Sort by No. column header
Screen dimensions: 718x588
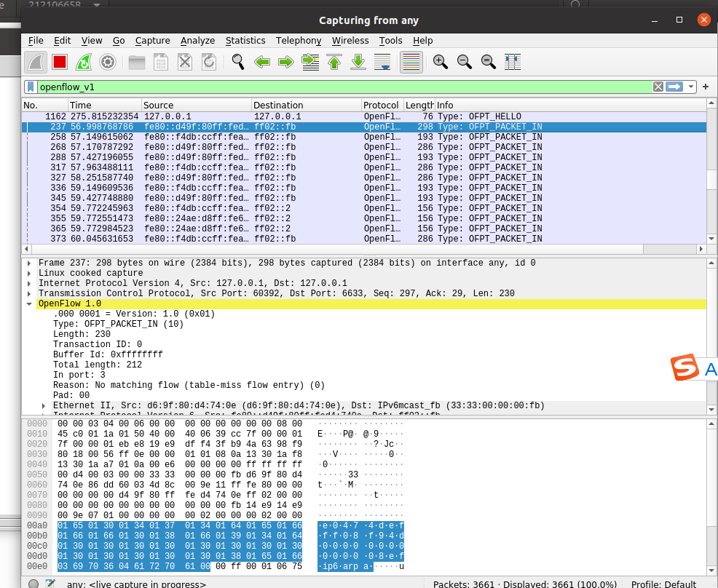coord(45,106)
